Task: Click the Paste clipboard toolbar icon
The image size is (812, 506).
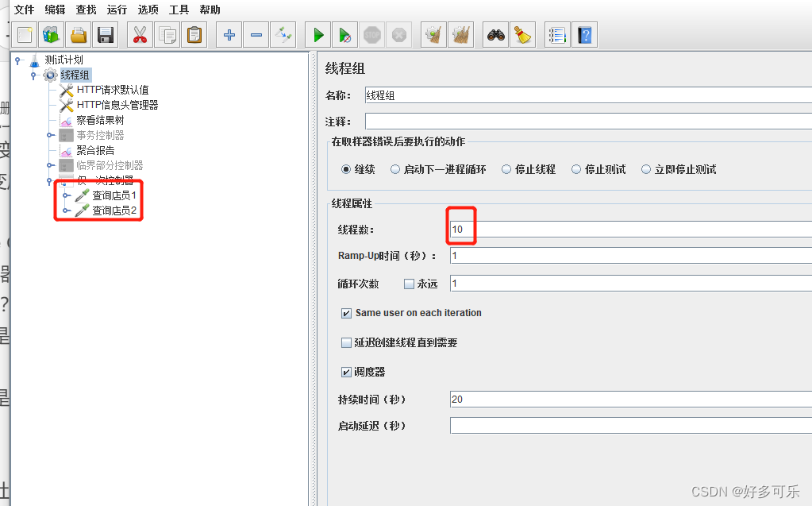Action: click(194, 35)
